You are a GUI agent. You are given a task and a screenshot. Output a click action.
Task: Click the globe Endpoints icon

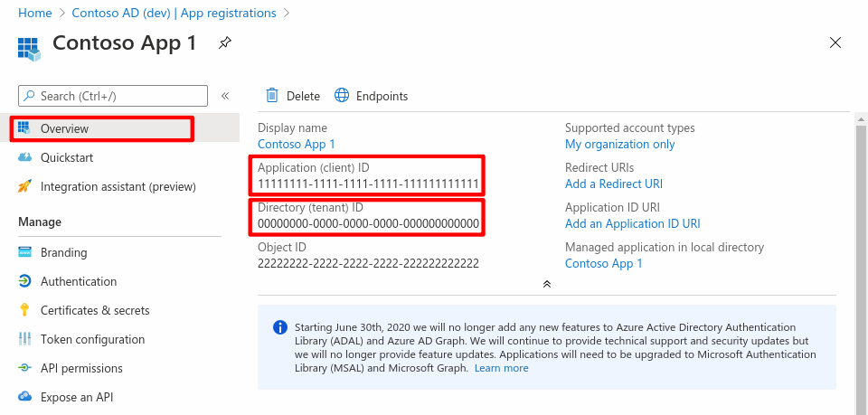point(342,96)
